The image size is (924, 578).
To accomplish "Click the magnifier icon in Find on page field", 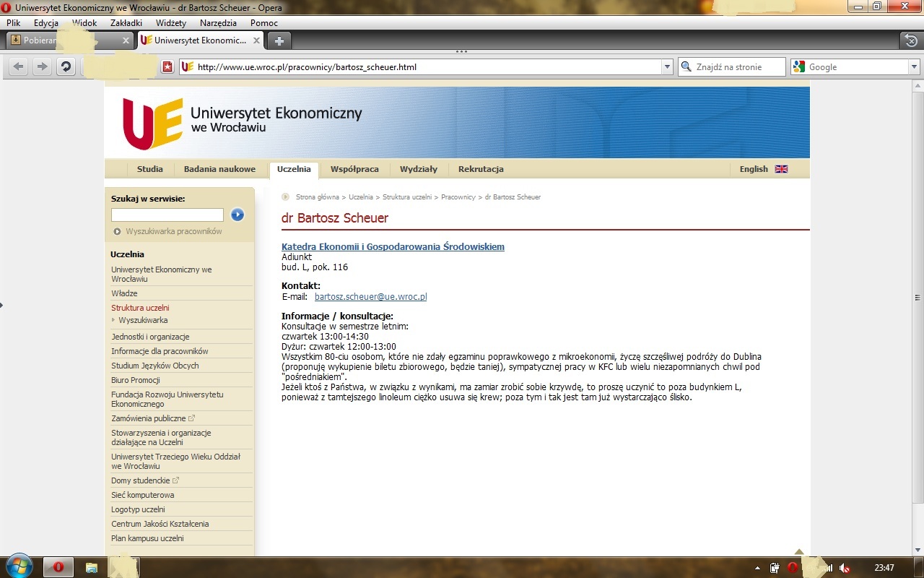I will 686,66.
